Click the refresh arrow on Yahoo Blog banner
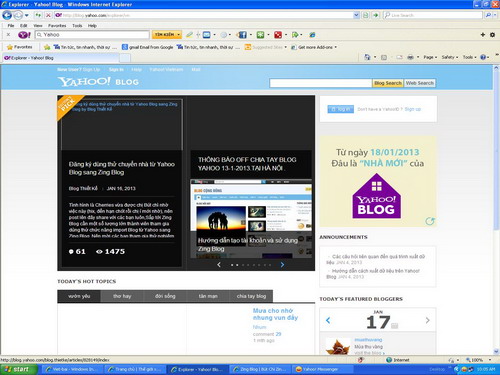Image resolution: width=500 pixels, height=375 pixels. click(430, 221)
